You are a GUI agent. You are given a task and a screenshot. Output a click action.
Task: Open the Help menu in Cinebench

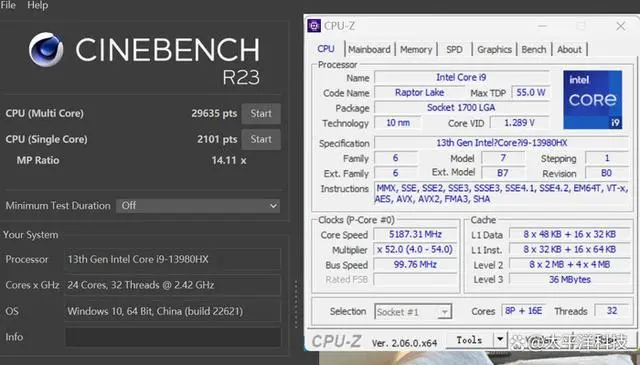(38, 5)
